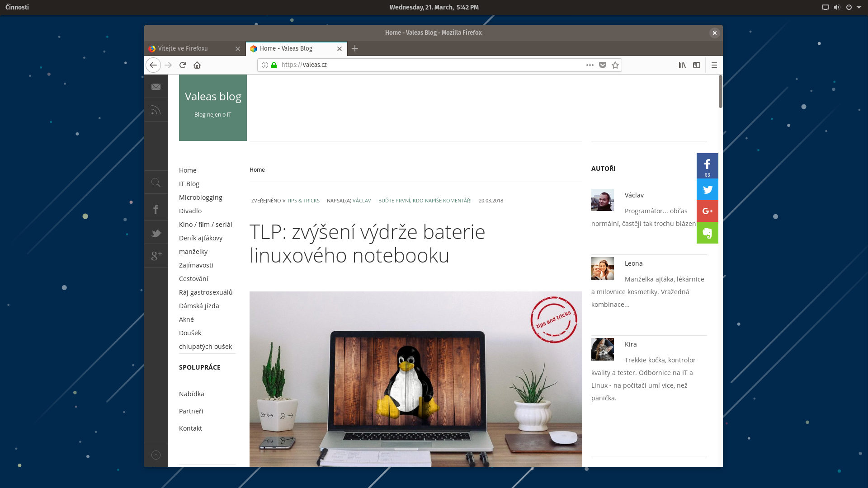Open Kino / film / seriál section

[x=206, y=225]
